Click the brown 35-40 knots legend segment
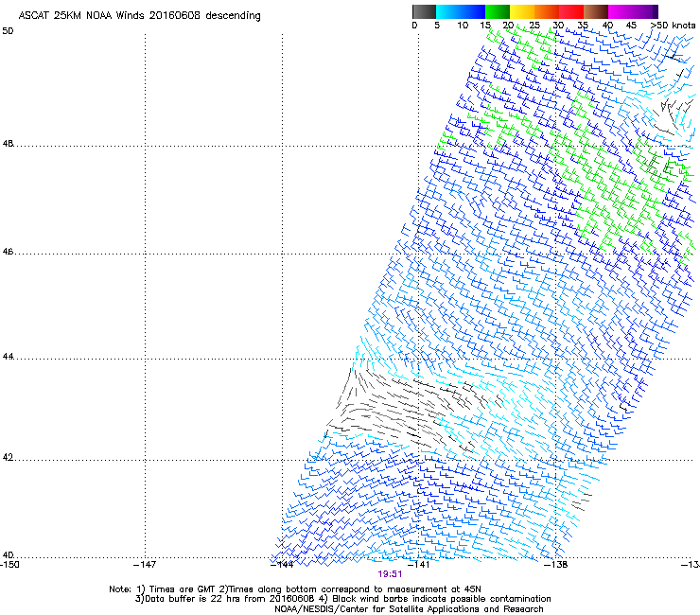Screen dimensions: 700x615 pos(596,11)
